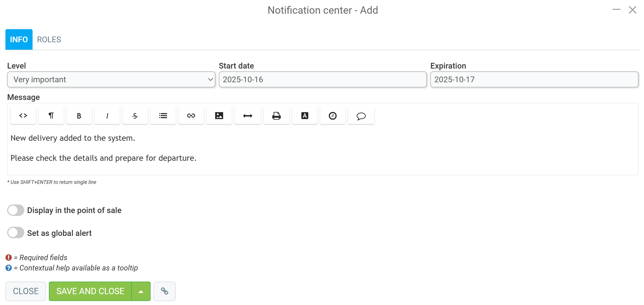Insert a hyperlink with the link icon
Screen dimensions: 644x305
191,115
